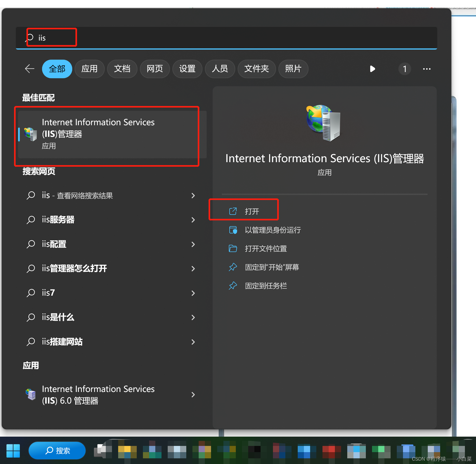Switch to the 文件夹 filter tab
This screenshot has height=464, width=476.
click(256, 69)
